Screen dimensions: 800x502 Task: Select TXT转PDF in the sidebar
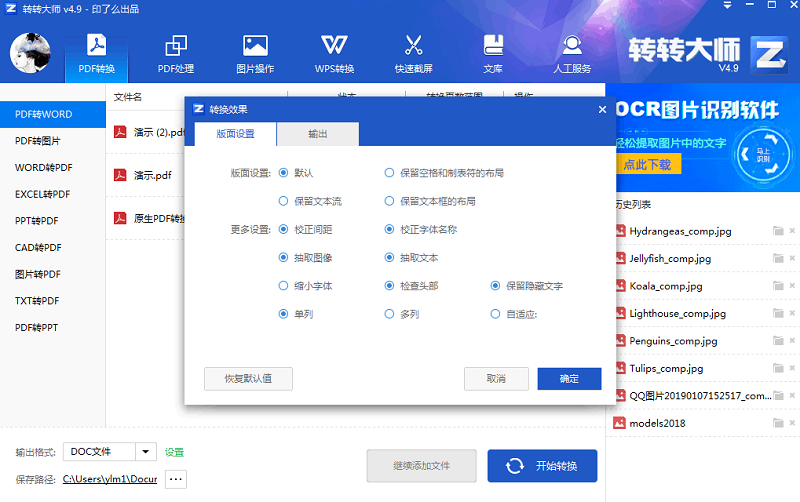pyautogui.click(x=53, y=300)
